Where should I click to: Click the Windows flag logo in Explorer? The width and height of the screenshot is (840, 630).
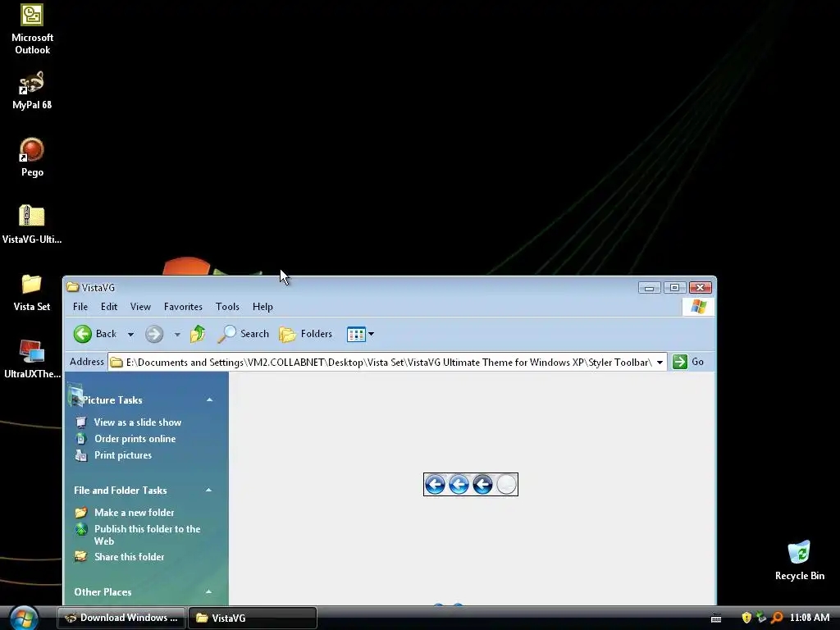[699, 307]
